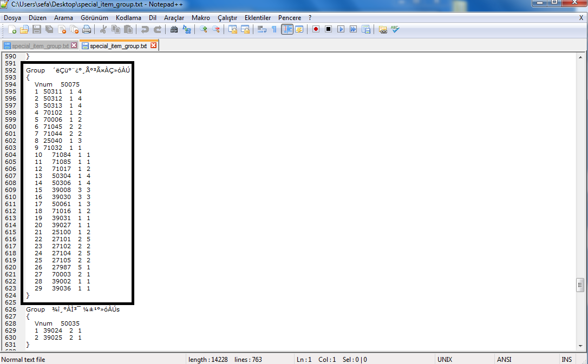The image size is (588, 364).
Task: Click Normal text file in status bar
Action: 23,360
